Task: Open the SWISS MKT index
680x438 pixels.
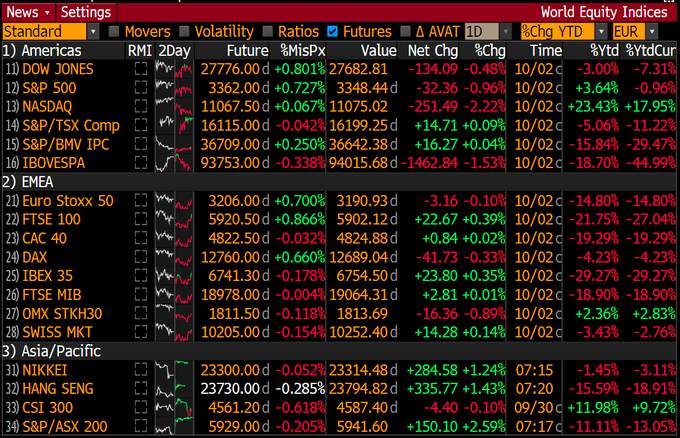Action: click(x=57, y=332)
